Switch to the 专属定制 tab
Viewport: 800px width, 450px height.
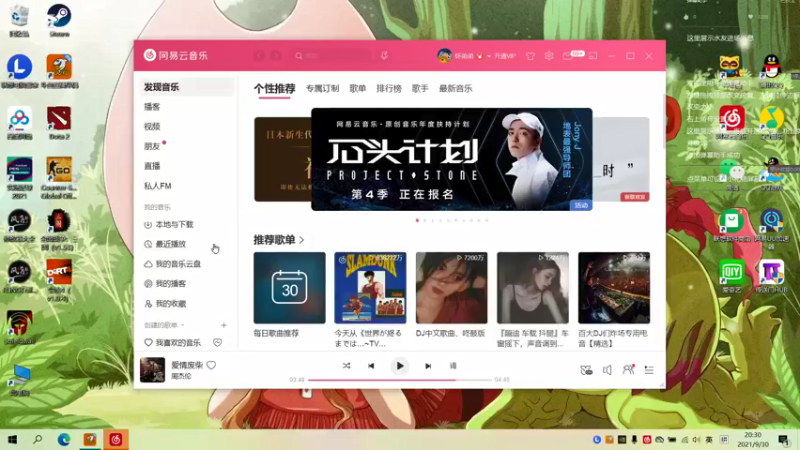322,88
